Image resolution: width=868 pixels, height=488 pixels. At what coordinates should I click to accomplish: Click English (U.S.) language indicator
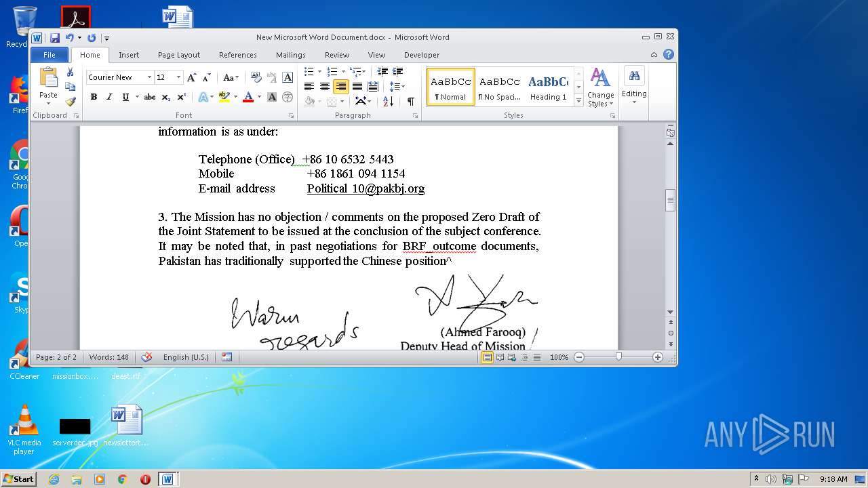point(186,357)
